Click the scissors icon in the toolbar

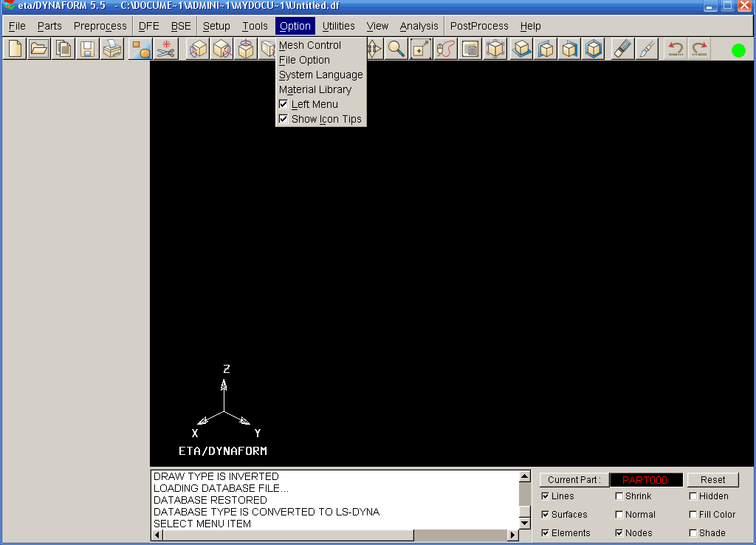click(x=166, y=49)
